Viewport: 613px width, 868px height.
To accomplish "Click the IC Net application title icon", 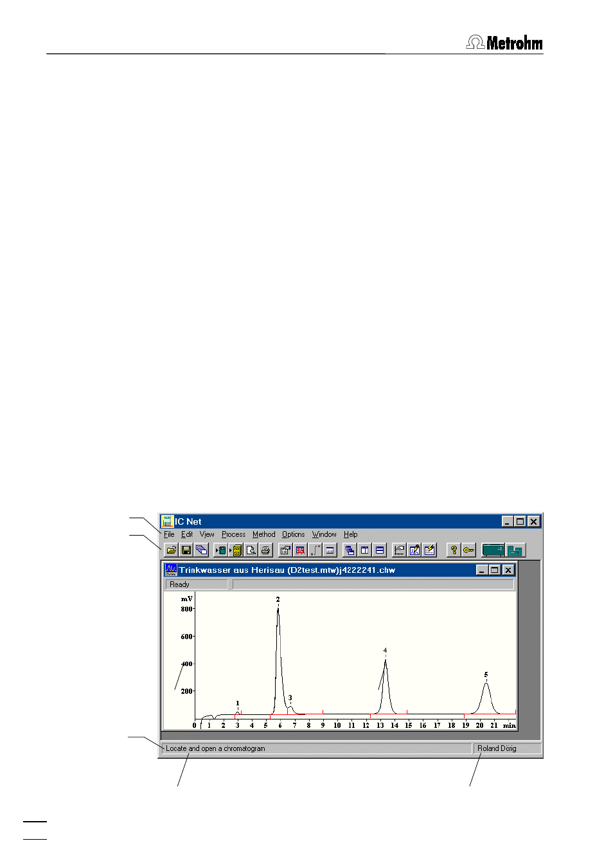I will coord(168,521).
